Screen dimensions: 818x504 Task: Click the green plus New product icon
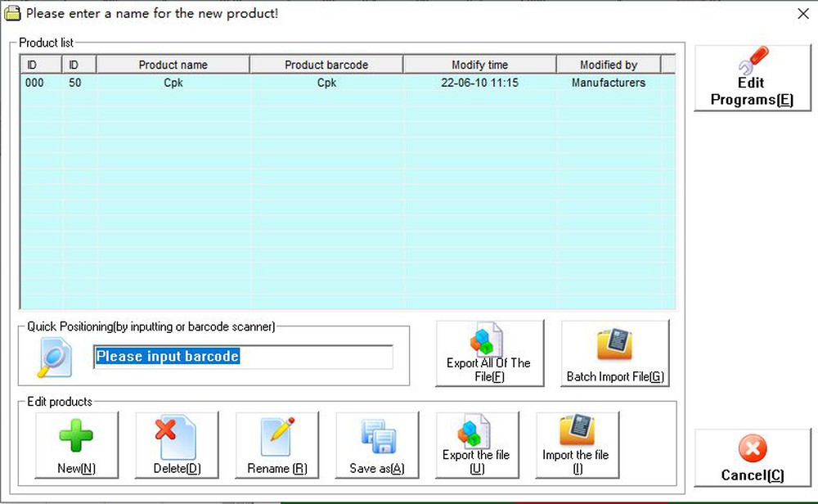tap(76, 438)
